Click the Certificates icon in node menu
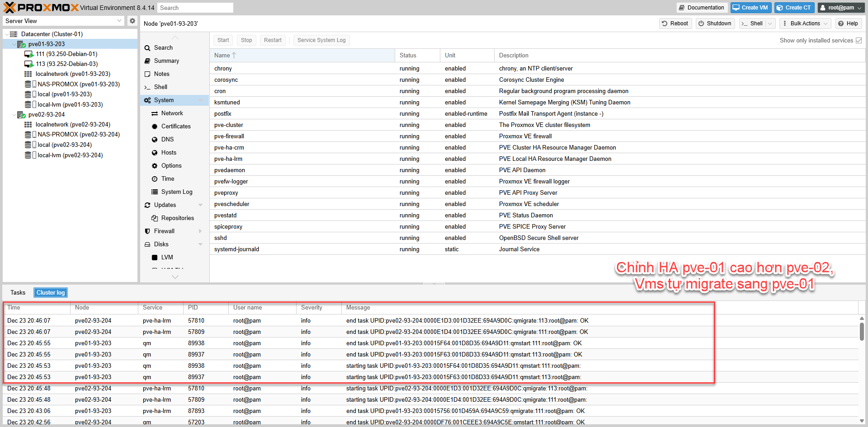Viewport: 868px width, 427px height. pos(155,127)
